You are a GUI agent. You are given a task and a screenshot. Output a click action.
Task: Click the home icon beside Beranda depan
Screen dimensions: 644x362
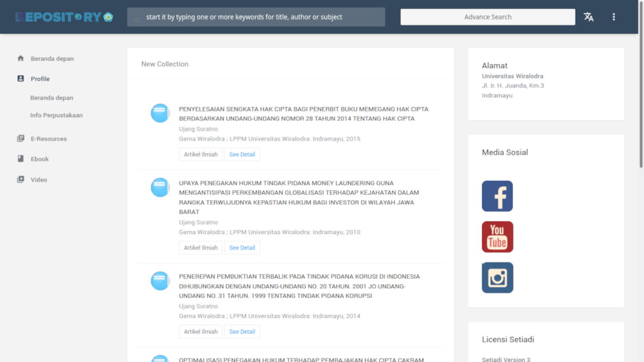21,58
